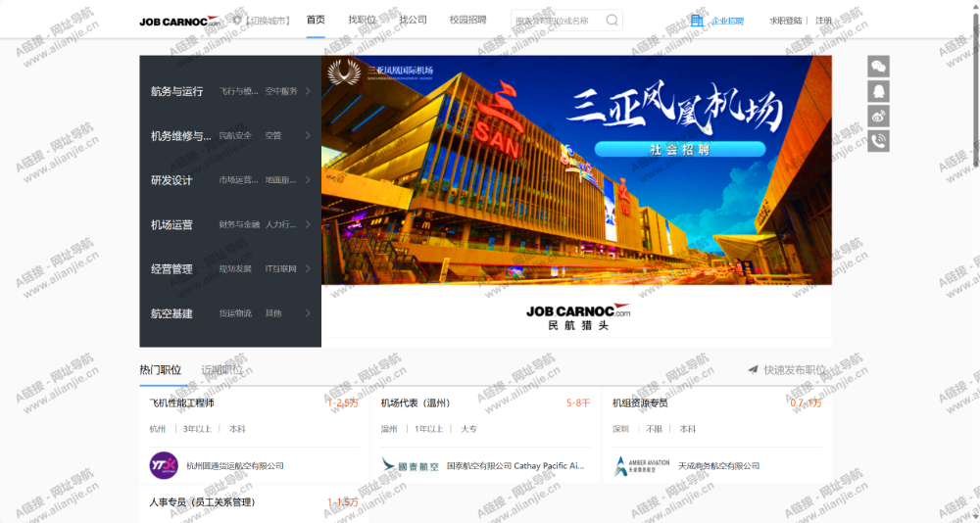Expand the 航空基建 category arrow
The image size is (980, 523).
(308, 313)
